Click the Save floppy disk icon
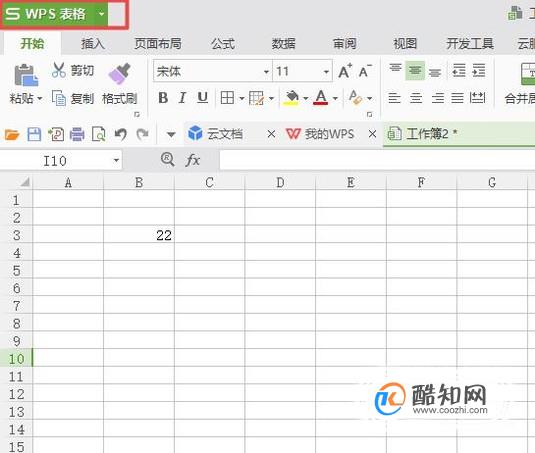Viewport: 535px width, 453px height. (x=34, y=134)
